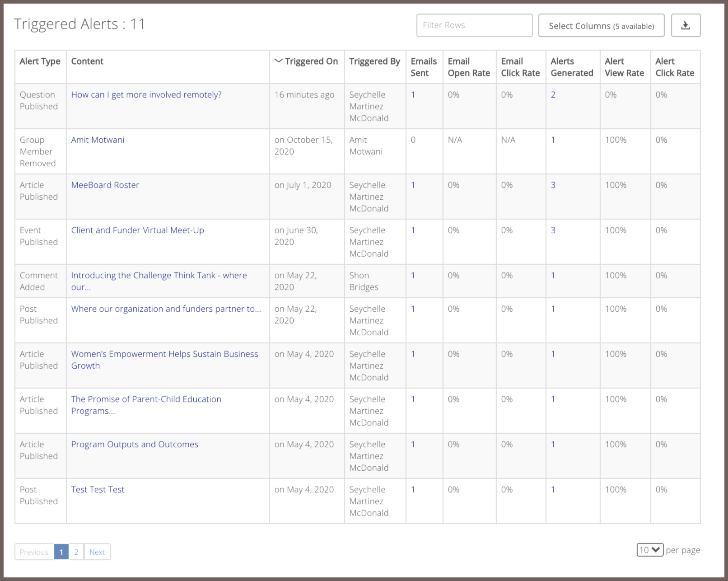Viewport: 728px width, 581px height.
Task: Open The Promise of Parent-Child Education Programs
Action: [146, 405]
